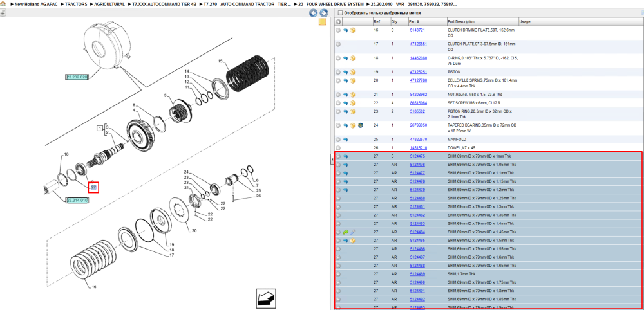Screen dimensions: 644x310
Task: Click the green arrow icon for part 5124484
Action: (x=345, y=232)
